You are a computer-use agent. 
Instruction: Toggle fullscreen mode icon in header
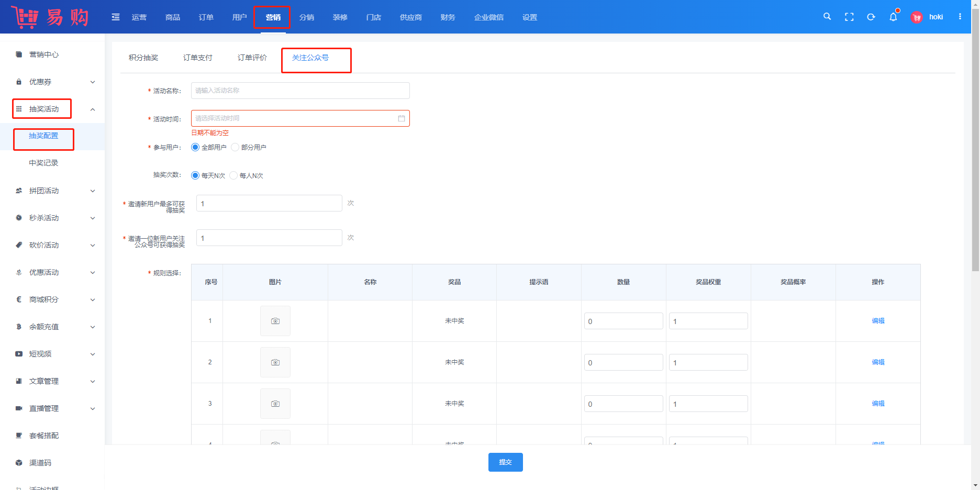[849, 17]
